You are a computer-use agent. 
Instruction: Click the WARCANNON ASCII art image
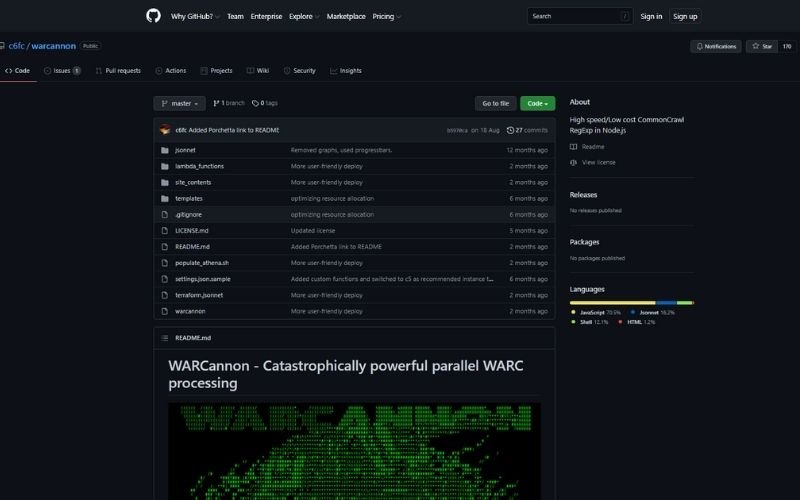[354, 451]
